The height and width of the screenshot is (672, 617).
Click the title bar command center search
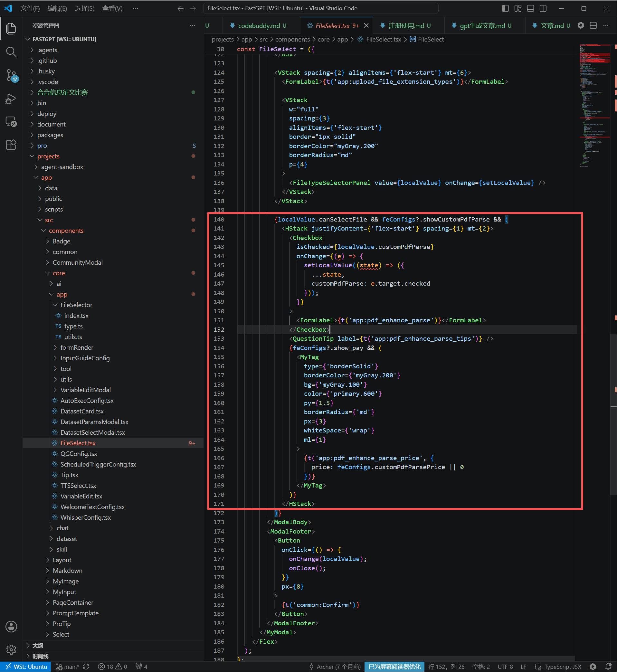(x=320, y=8)
